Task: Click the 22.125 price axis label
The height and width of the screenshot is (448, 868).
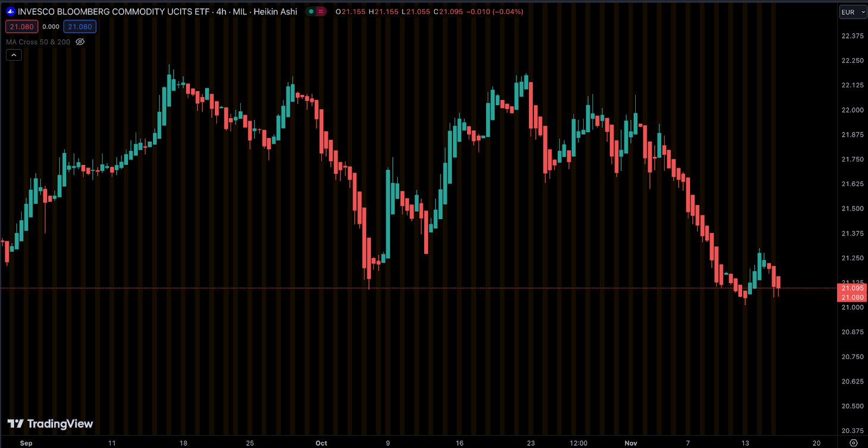Action: 852,85
